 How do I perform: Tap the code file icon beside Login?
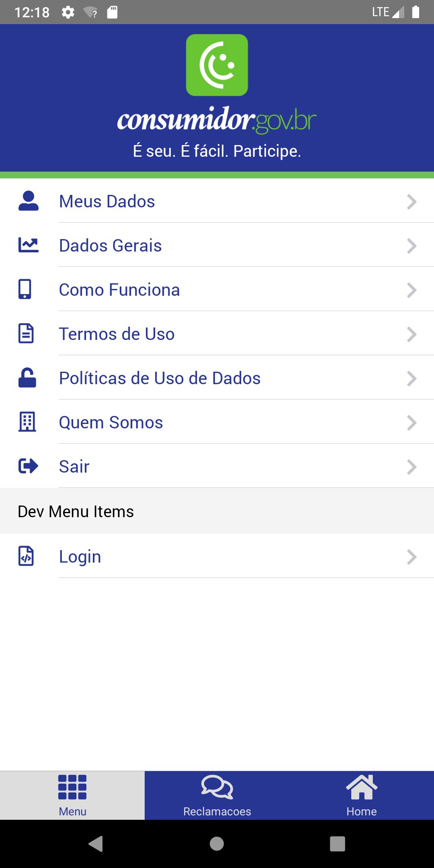pos(26,556)
